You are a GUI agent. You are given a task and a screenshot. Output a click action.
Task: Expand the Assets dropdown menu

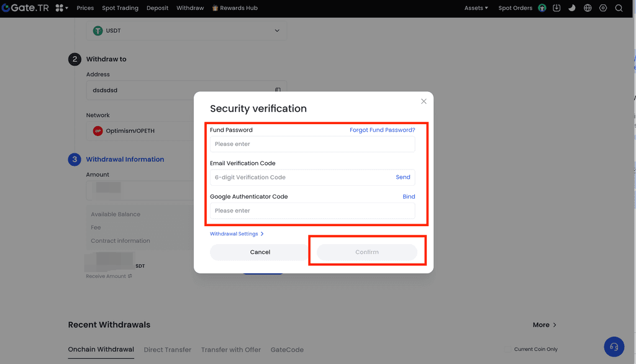tap(476, 8)
